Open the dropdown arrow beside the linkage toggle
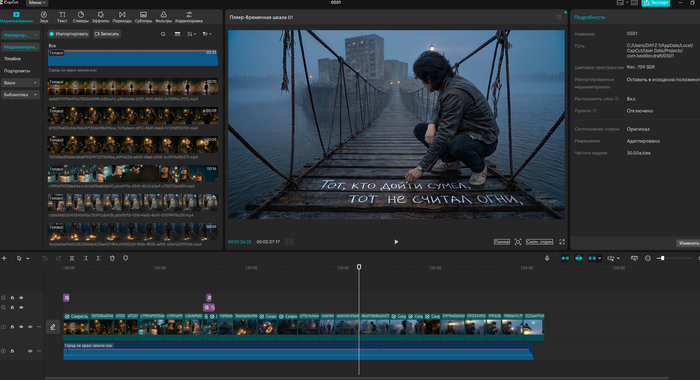Viewport: 700px width, 380px height. pyautogui.click(x=599, y=259)
